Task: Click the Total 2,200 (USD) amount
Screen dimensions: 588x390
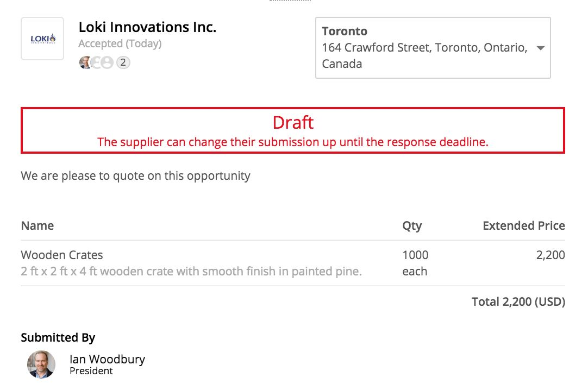Action: (518, 301)
